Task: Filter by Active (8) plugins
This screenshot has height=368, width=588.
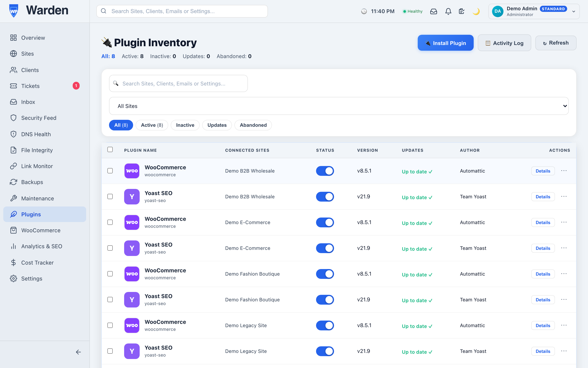Action: (x=152, y=125)
